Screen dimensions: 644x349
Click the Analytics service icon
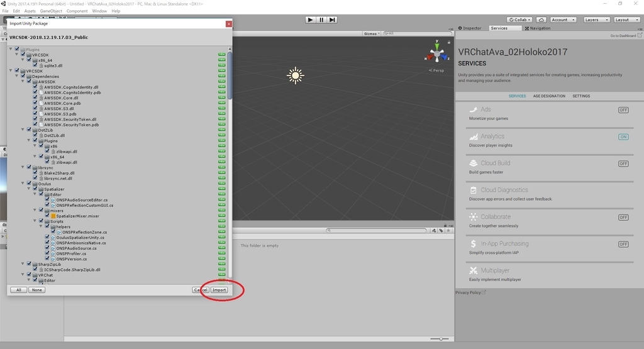point(473,136)
